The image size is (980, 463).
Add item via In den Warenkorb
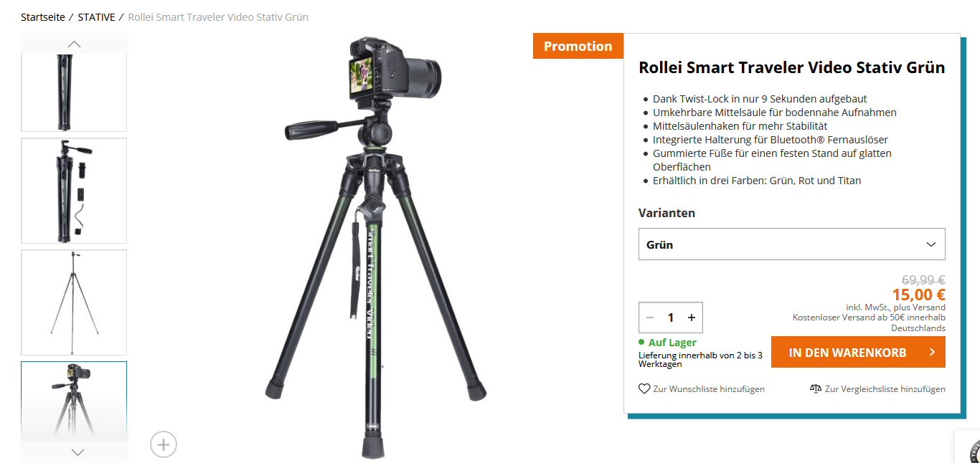(x=858, y=352)
